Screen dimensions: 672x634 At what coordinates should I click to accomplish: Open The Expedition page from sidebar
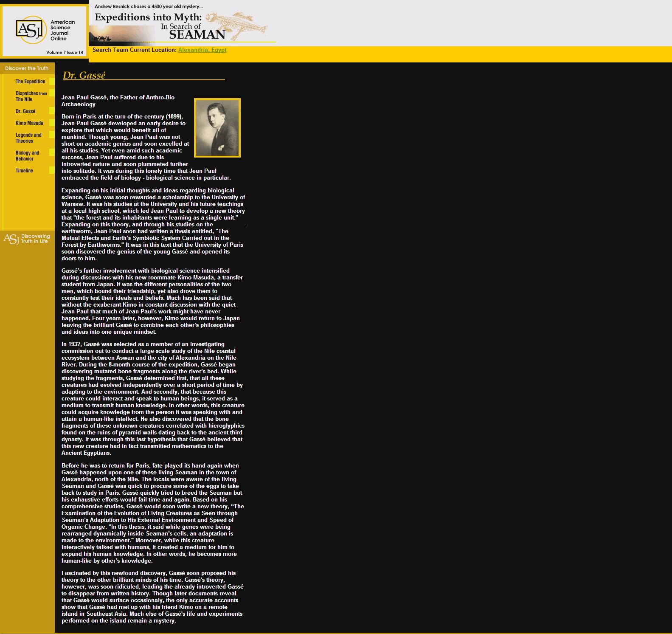30,82
